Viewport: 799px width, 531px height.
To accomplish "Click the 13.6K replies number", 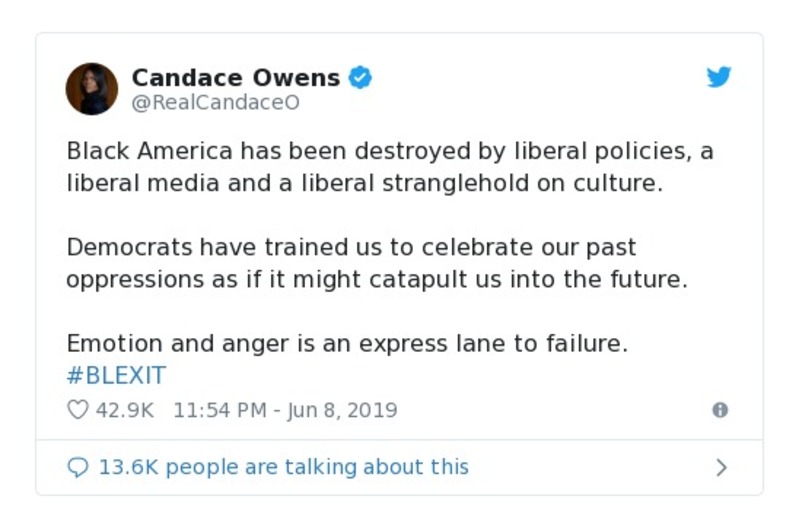I will 127,467.
